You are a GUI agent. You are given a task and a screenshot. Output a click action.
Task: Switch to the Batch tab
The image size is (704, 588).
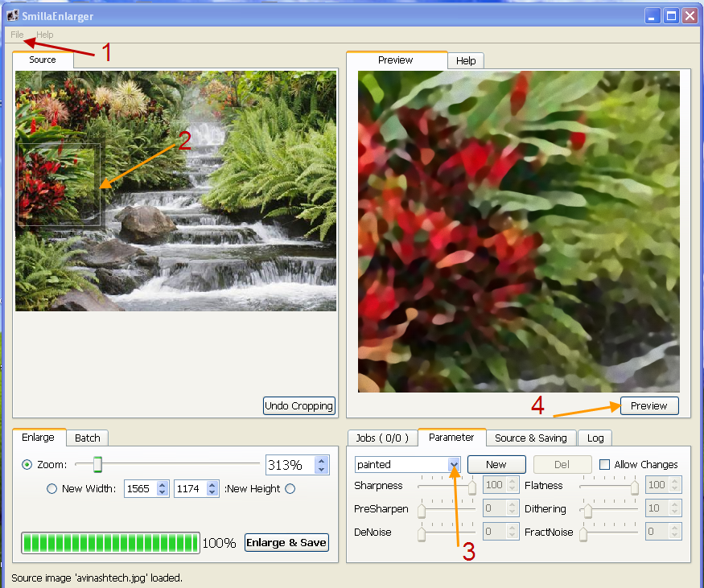click(x=88, y=438)
